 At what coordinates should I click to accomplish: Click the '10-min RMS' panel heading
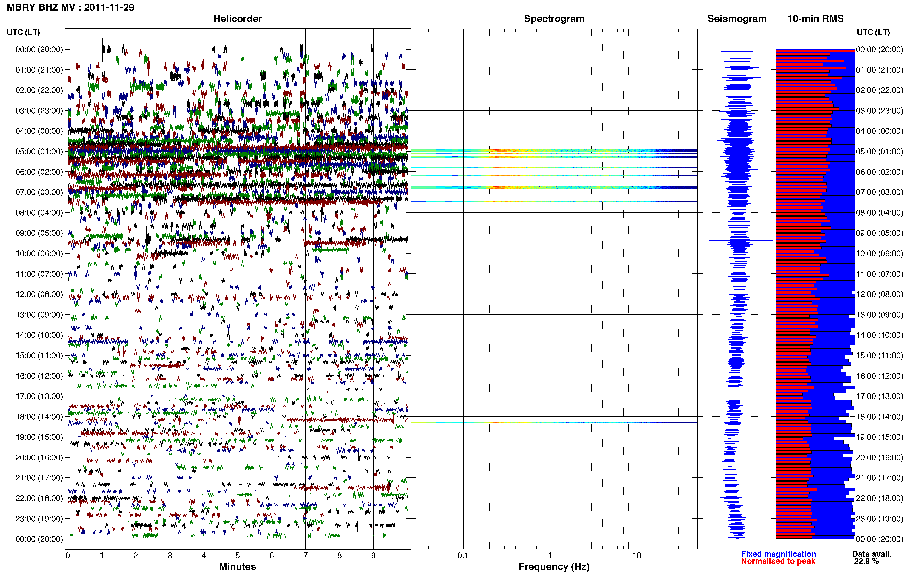[816, 19]
